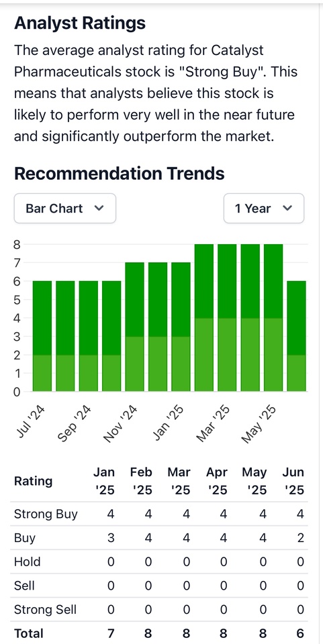Click the Nov '24 bar in the chart
Viewport: 323px width, 644px height.
point(134,327)
